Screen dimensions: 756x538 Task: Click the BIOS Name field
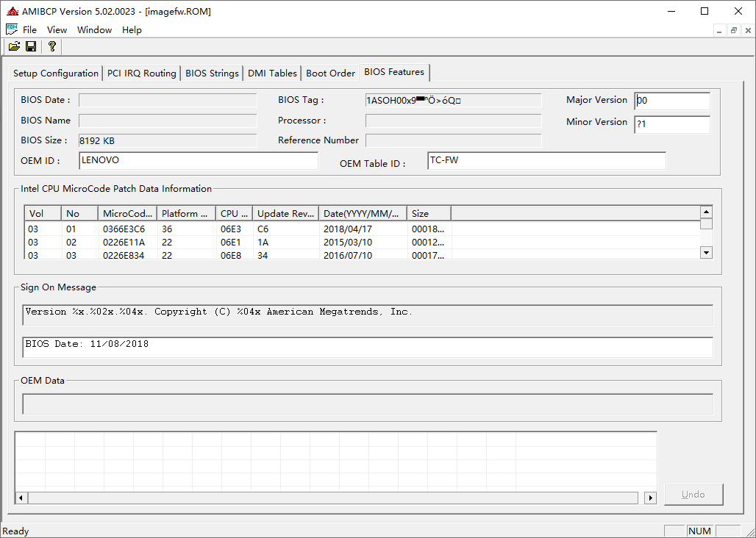168,121
